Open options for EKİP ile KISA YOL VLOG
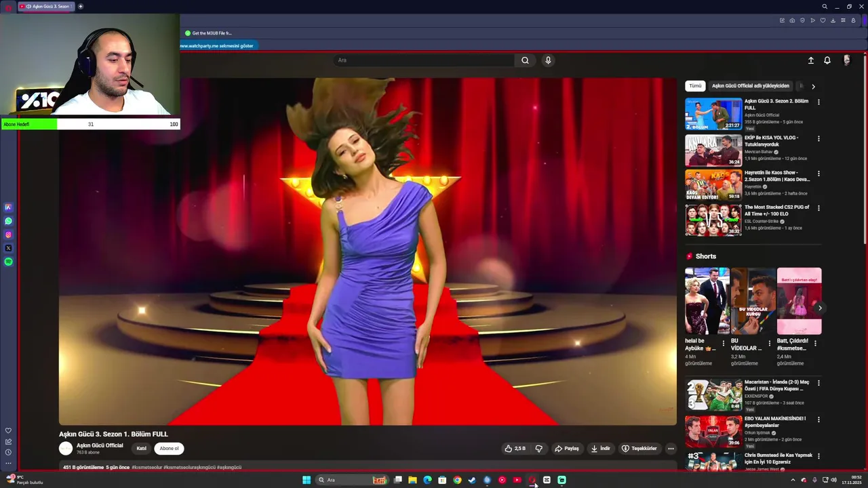Screen dimensions: 868x488 coord(818,138)
